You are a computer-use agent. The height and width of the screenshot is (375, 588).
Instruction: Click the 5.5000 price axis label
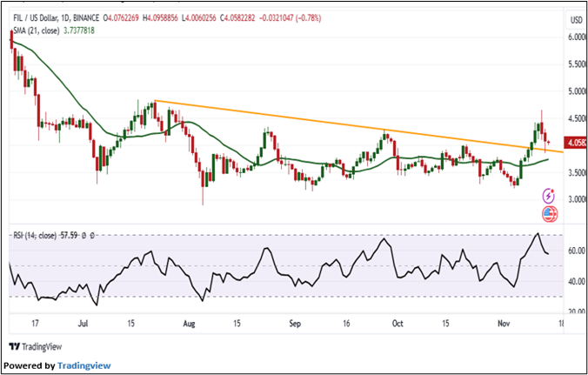(578, 64)
